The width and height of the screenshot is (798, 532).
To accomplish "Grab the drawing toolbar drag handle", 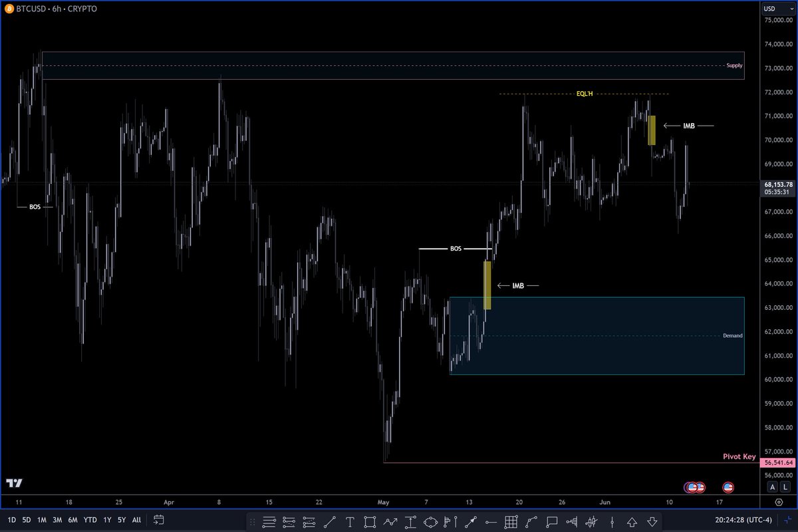I will 253,521.
